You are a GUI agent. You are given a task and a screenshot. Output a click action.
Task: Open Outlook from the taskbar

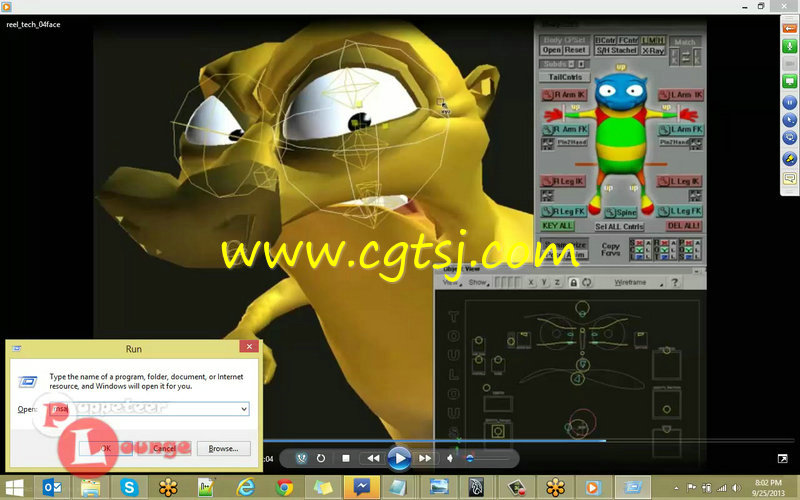[x=52, y=488]
